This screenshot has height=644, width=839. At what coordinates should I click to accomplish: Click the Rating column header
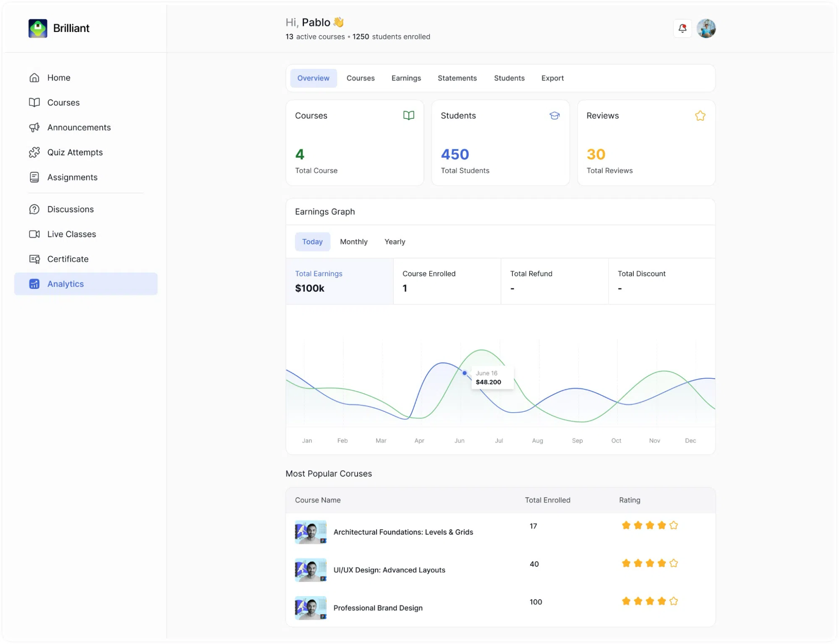(630, 500)
